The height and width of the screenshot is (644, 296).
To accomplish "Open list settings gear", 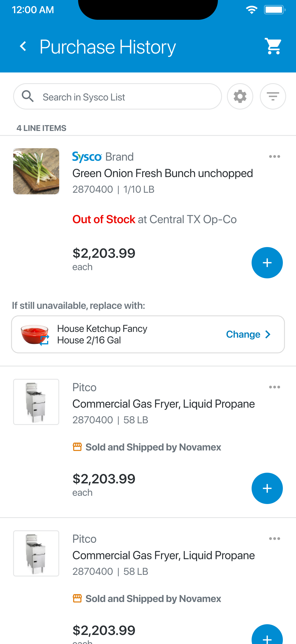I will [x=240, y=97].
